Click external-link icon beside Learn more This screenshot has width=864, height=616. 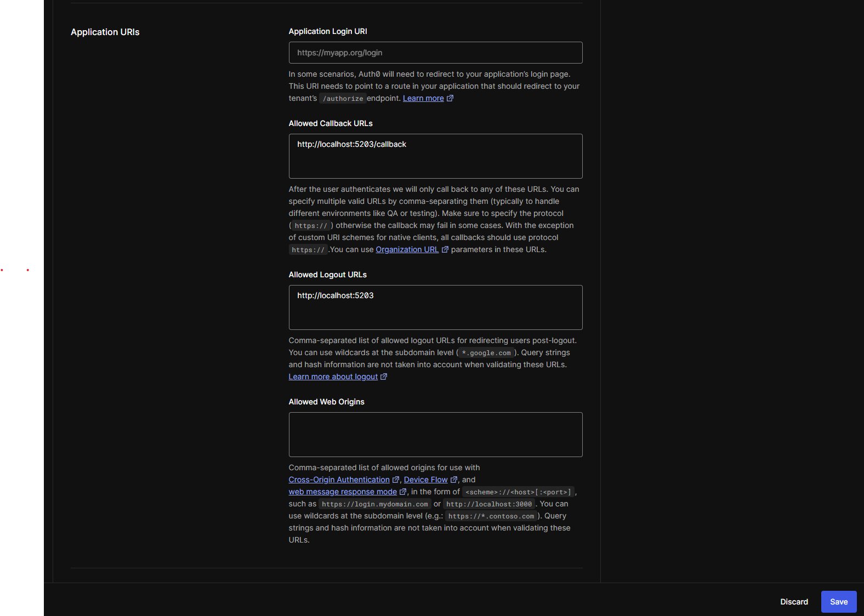pos(450,98)
